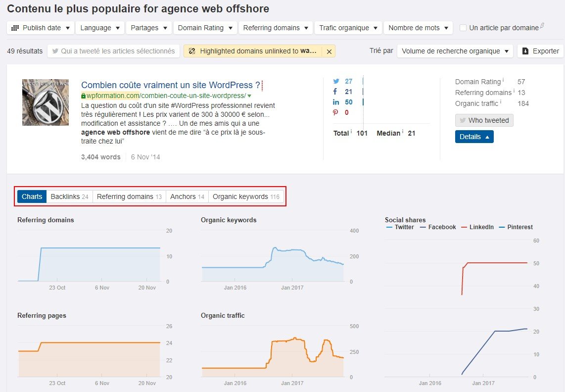Click the Twitter bird icon in Who tweeted

[463, 120]
